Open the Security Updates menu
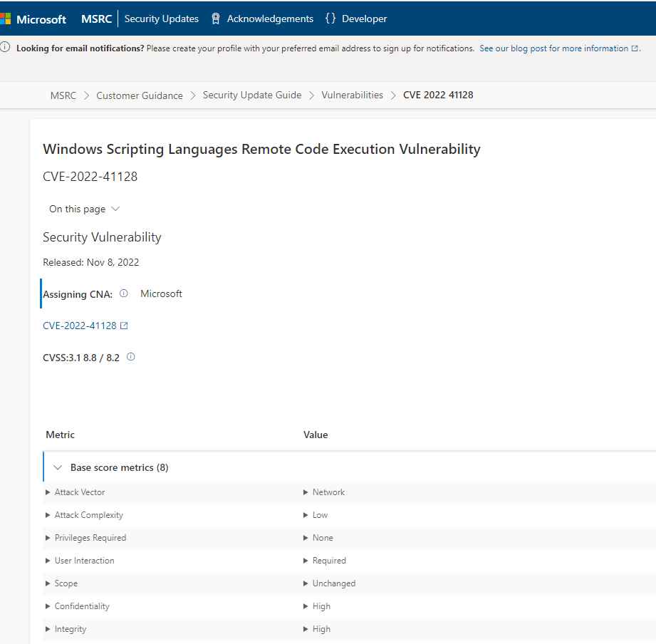This screenshot has width=656, height=644. pos(162,19)
